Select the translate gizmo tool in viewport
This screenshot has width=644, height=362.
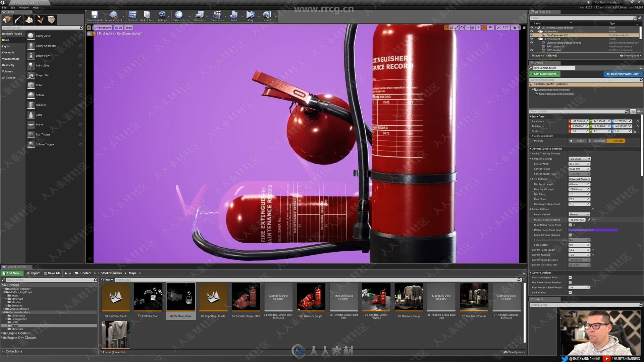[x=446, y=28]
